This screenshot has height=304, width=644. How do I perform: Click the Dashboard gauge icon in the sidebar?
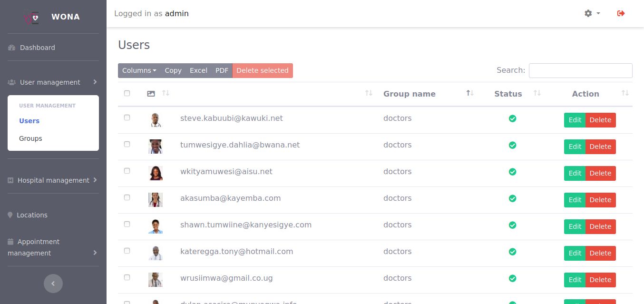tap(12, 48)
